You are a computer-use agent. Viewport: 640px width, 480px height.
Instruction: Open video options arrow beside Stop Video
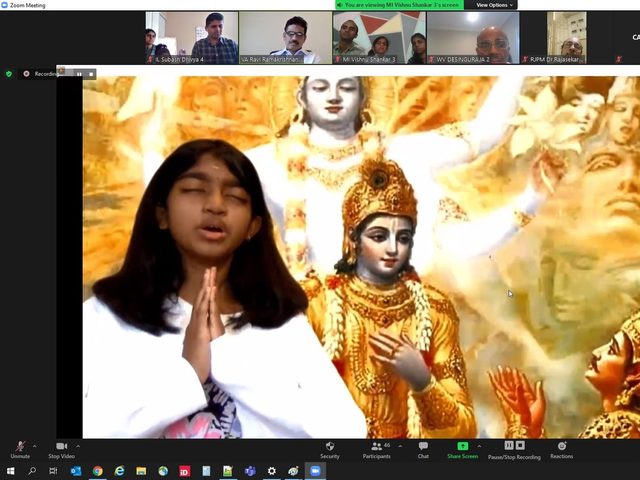pyautogui.click(x=78, y=446)
